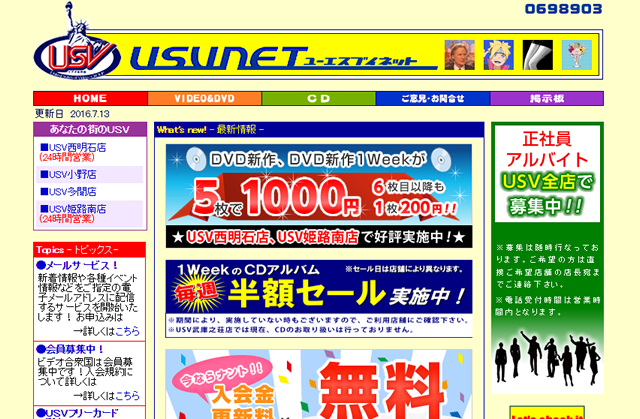Image resolution: width=640 pixels, height=419 pixels.
Task: Click the What's new! 最新情報 header
Action: [x=319, y=130]
